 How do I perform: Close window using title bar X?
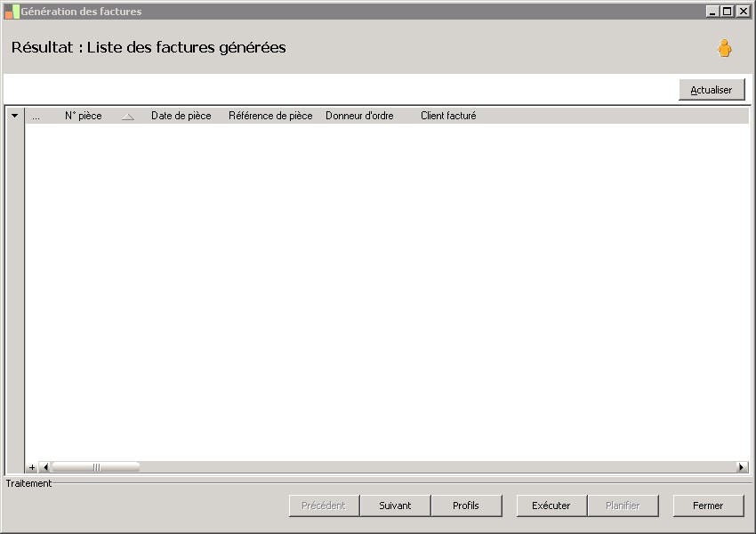point(743,11)
